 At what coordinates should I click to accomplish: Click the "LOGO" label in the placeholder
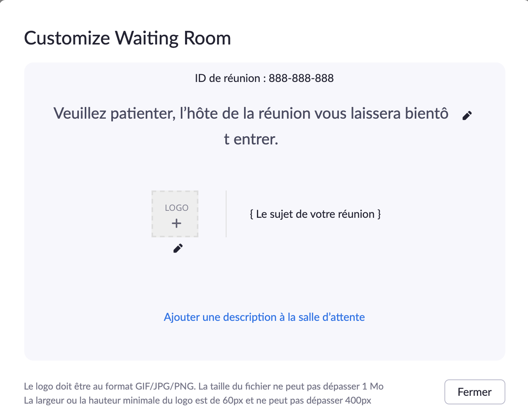click(x=177, y=208)
